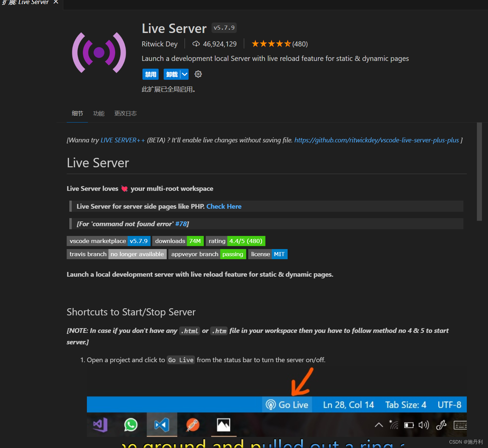
Task: Show hidden tray icons chevron
Action: 379,425
